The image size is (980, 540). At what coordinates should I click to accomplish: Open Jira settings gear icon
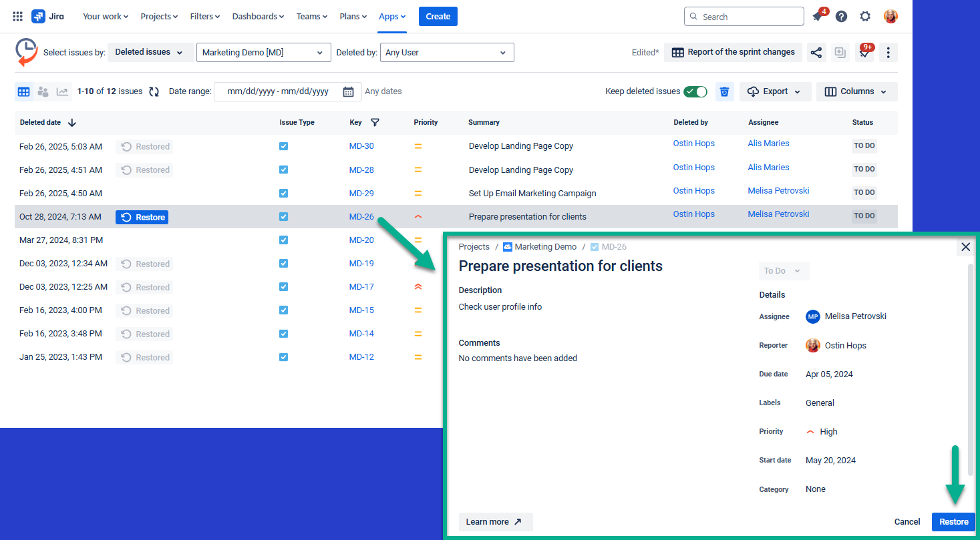[x=865, y=16]
